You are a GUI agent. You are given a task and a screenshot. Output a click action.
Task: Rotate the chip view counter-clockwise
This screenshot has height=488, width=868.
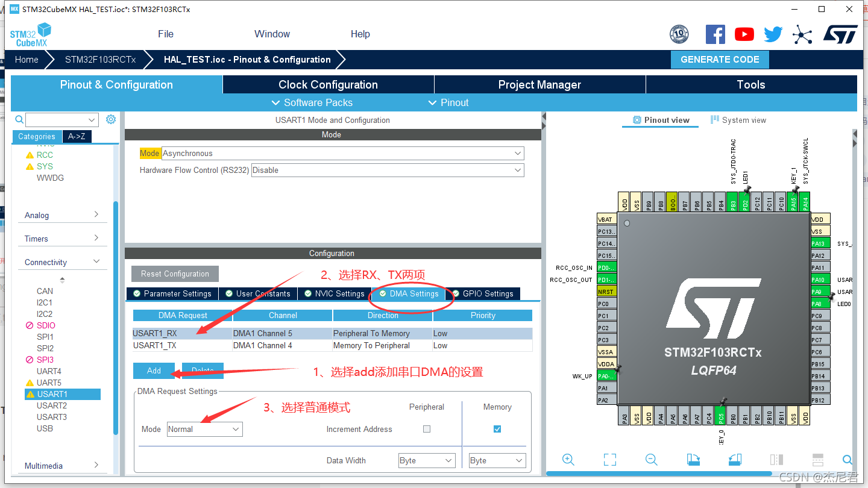[735, 460]
